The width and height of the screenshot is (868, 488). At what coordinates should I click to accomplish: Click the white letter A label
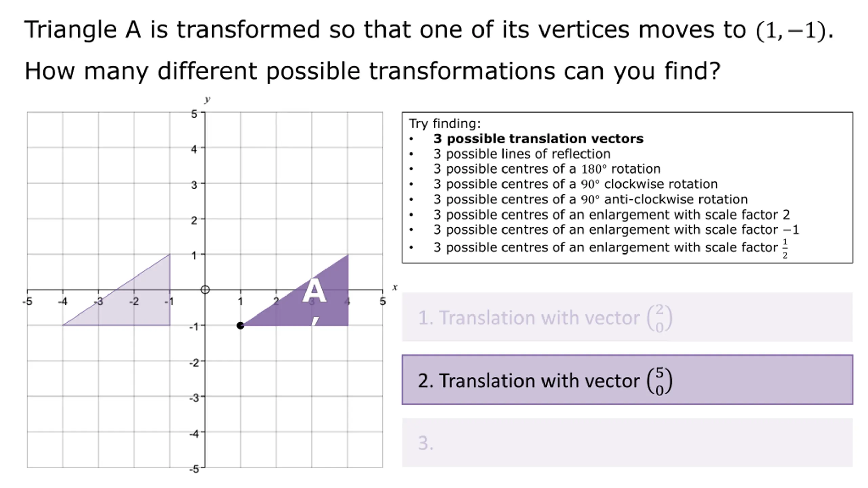coord(314,291)
